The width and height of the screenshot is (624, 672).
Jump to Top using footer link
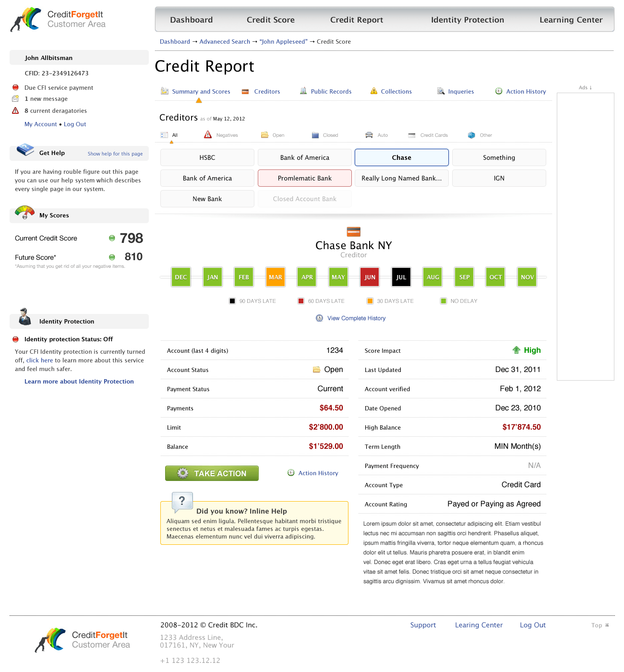[600, 625]
